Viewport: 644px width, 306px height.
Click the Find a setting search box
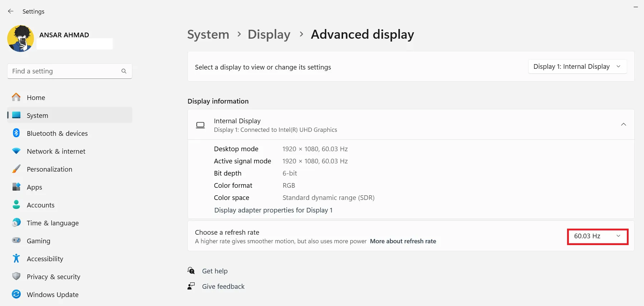pyautogui.click(x=64, y=71)
